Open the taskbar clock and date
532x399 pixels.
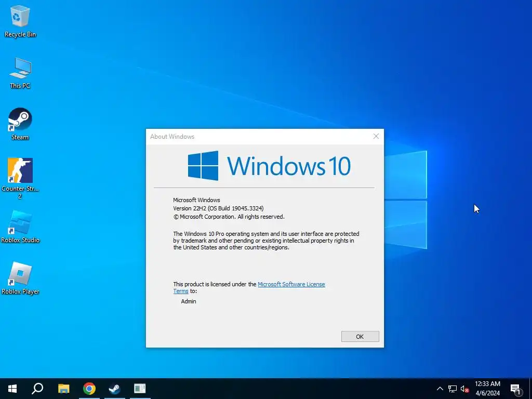(x=487, y=389)
